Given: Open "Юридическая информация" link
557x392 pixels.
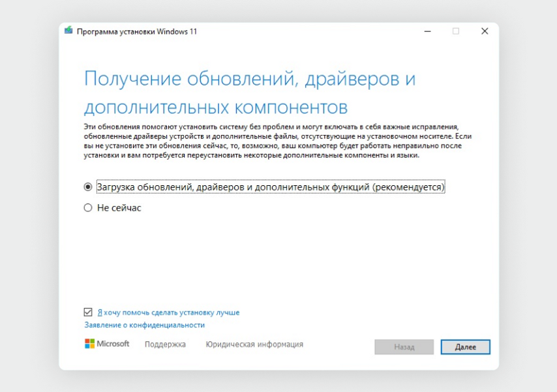Looking at the screenshot, I should click(254, 344).
